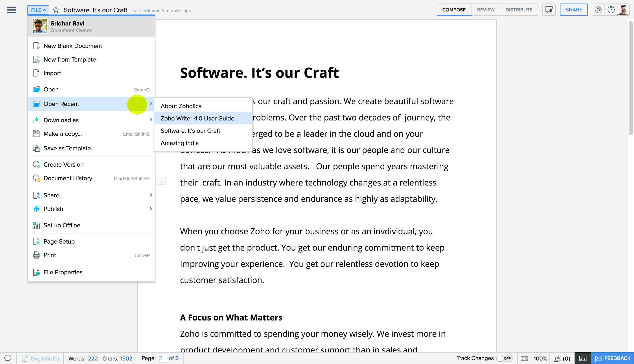Open reader view book icon
This screenshot has height=364, width=634.
[x=582, y=358]
